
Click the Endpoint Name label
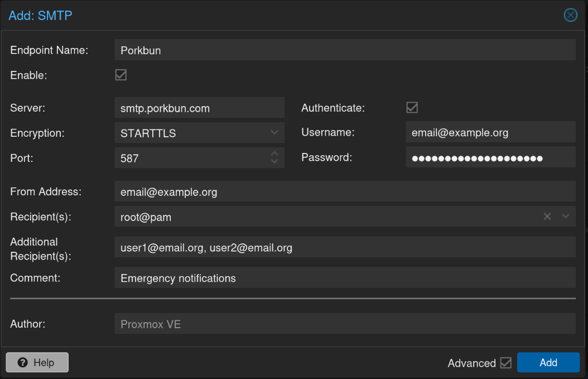49,50
